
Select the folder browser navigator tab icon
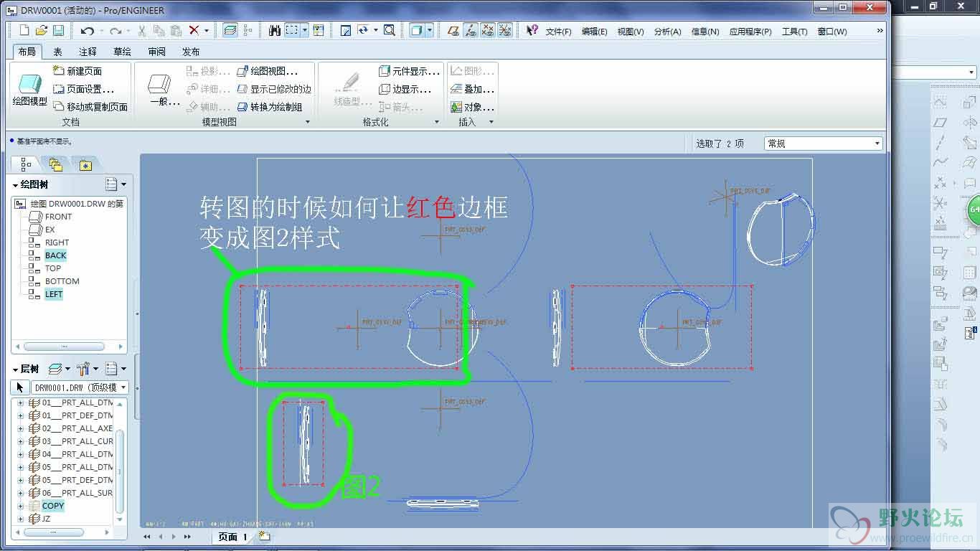[x=56, y=164]
